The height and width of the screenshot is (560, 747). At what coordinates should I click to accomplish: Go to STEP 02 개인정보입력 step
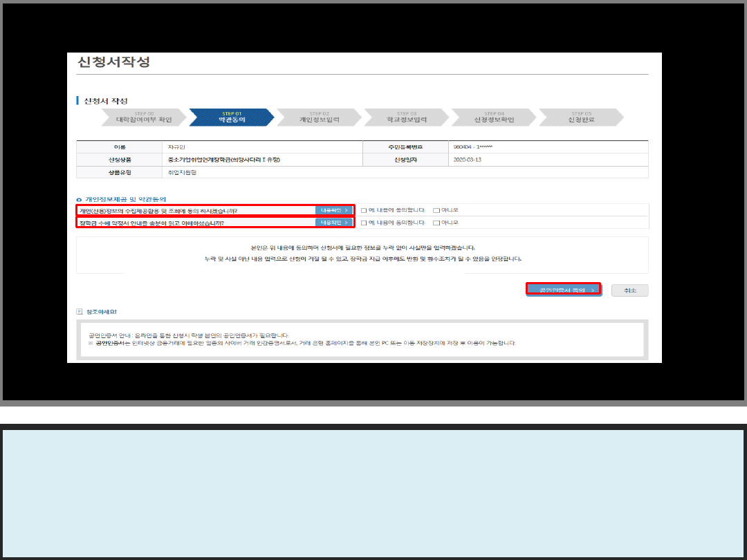319,118
